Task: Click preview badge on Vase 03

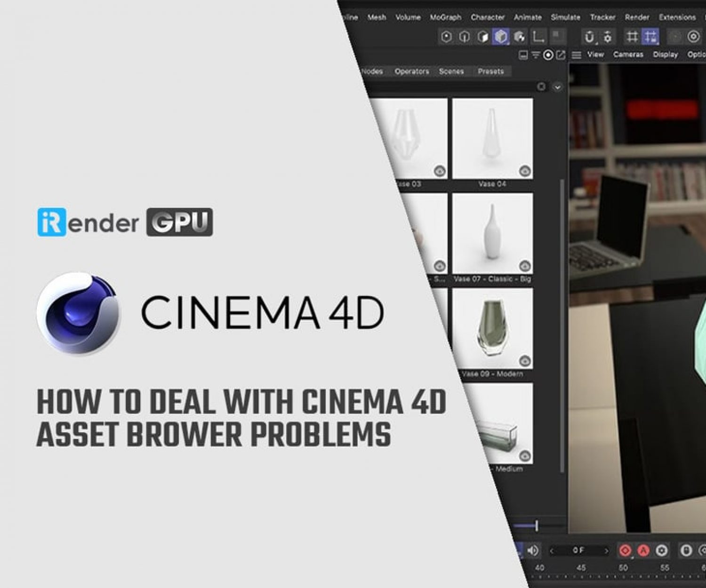Action: click(x=440, y=171)
